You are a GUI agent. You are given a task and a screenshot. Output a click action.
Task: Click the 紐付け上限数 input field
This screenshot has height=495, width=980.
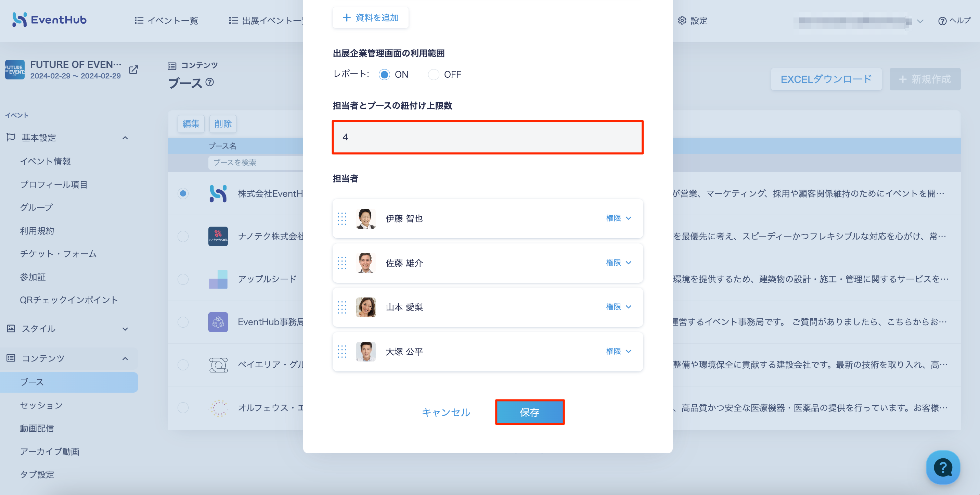487,137
